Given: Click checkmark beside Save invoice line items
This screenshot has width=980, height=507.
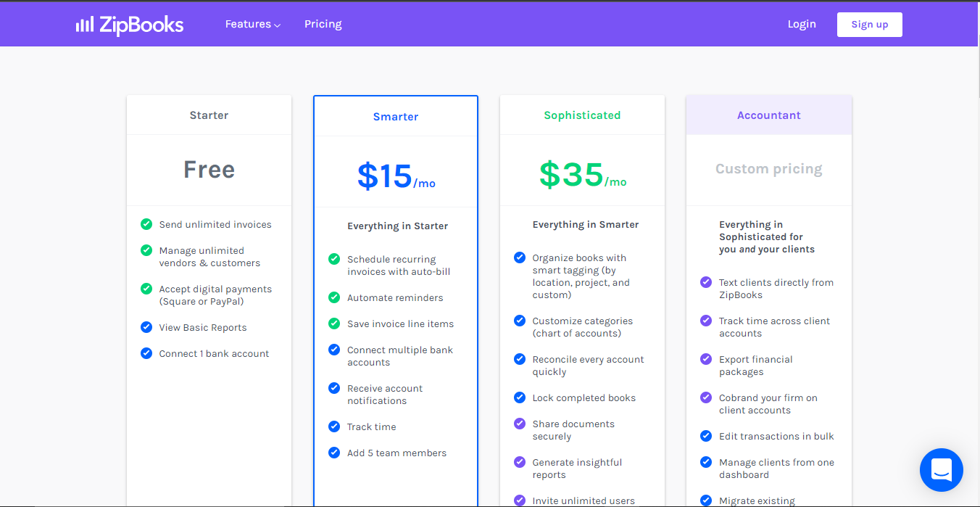Looking at the screenshot, I should 334,323.
